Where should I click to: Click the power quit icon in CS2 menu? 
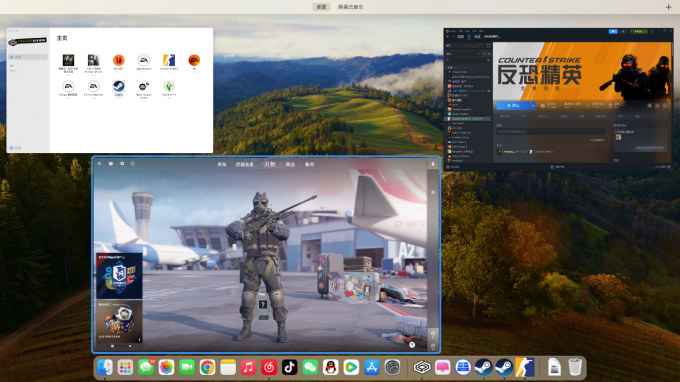click(133, 164)
